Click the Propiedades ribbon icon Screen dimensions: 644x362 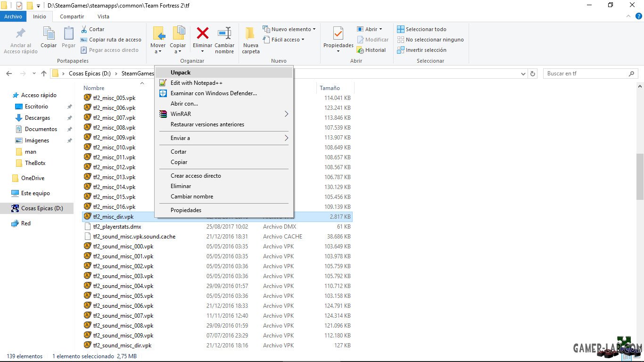point(338,34)
